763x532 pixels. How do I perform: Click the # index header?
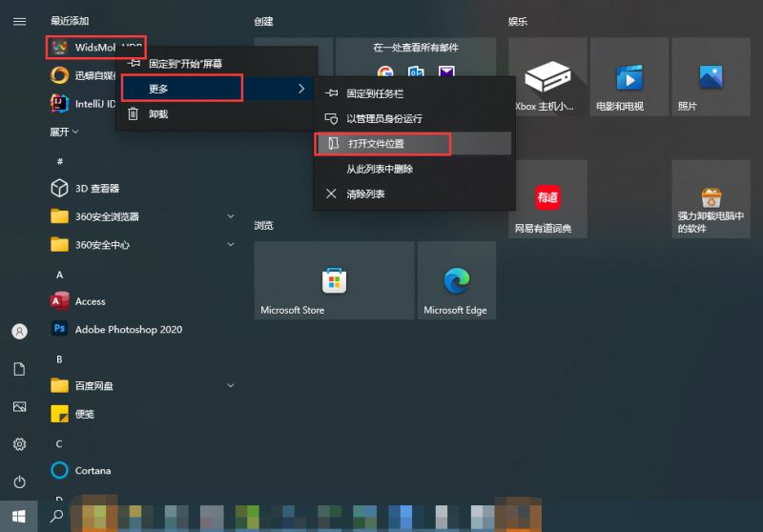pos(59,161)
